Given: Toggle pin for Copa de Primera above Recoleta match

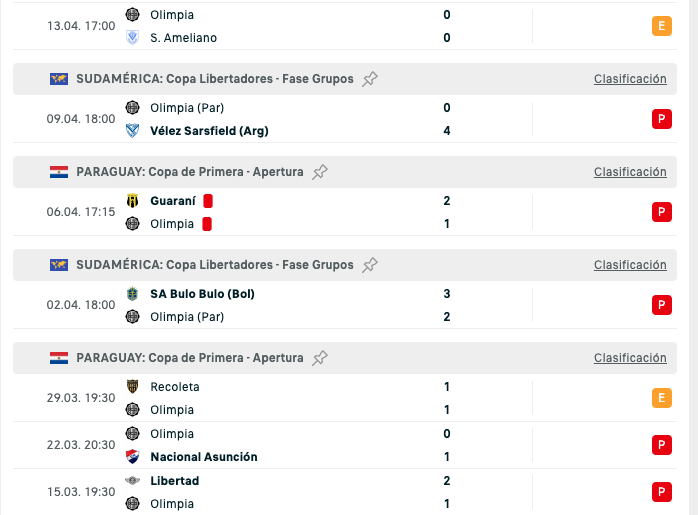Looking at the screenshot, I should (320, 358).
